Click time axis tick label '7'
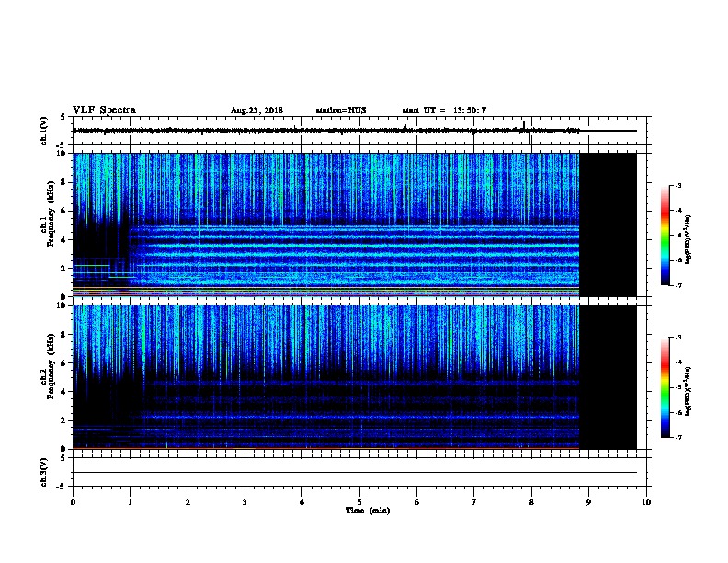 [x=474, y=501]
